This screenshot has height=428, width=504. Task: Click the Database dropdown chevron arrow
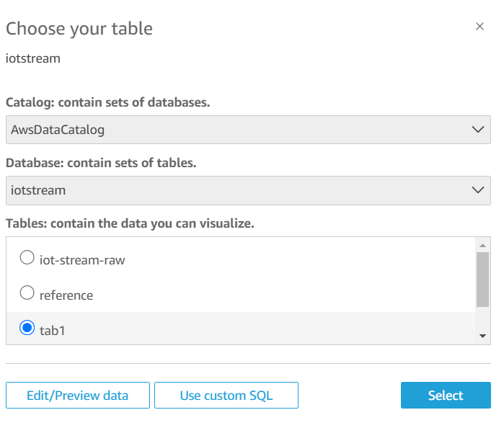(477, 190)
